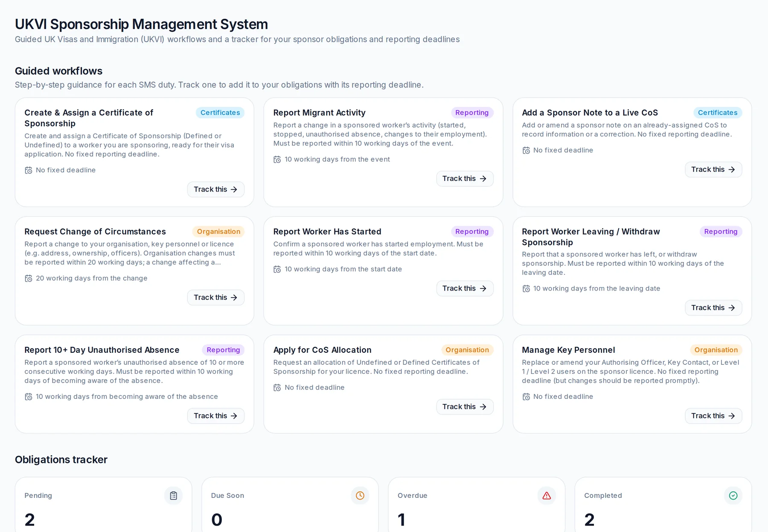Screen dimensions: 768x532
Task: Click calendar icon in Report Worker Leaving card
Action: point(526,289)
